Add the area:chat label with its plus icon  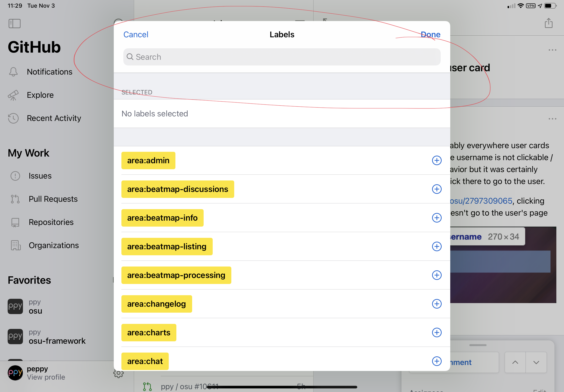(x=437, y=361)
